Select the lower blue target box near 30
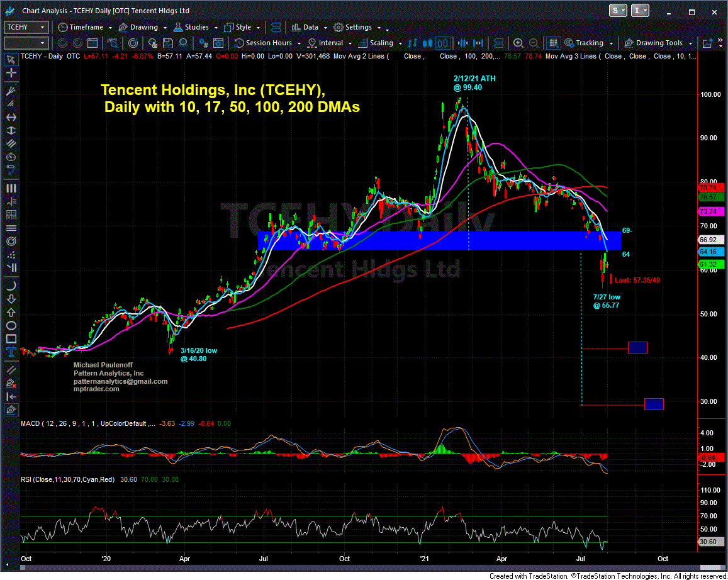This screenshot has height=580, width=728. point(654,404)
